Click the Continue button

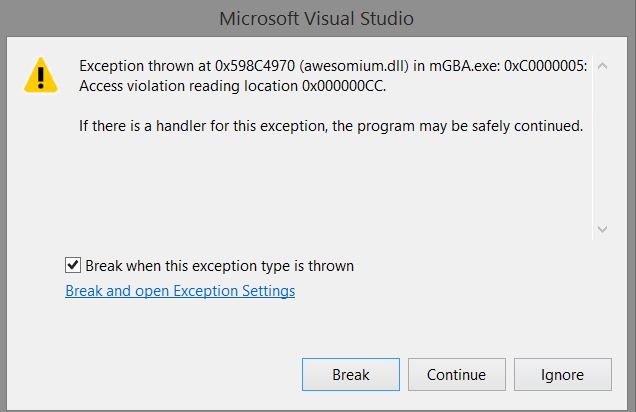click(x=457, y=374)
